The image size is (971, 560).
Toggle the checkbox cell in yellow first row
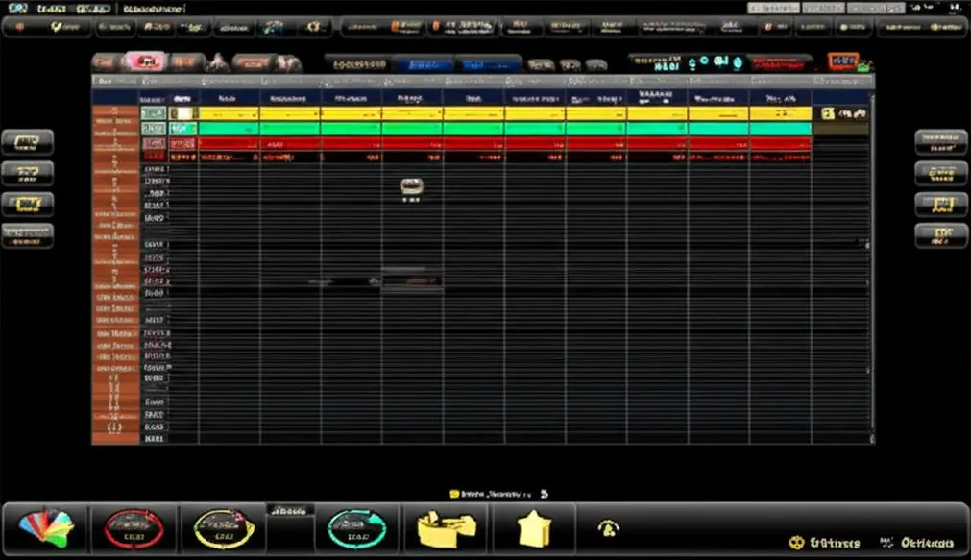[x=153, y=113]
